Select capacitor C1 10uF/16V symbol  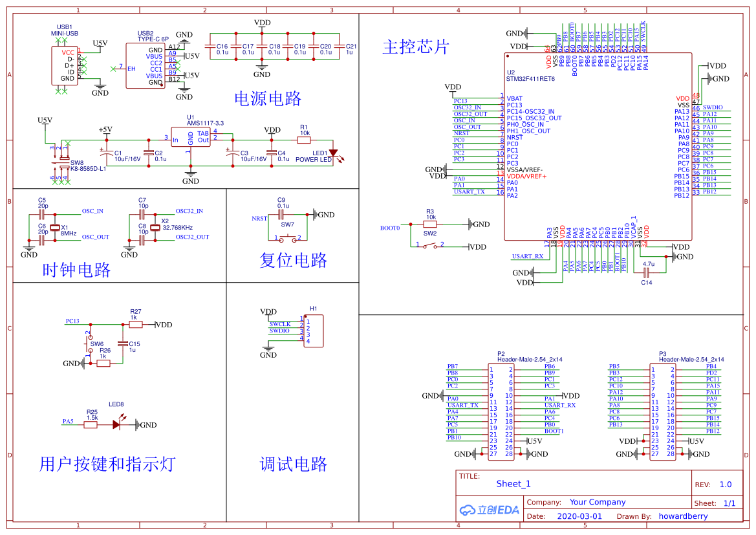107,153
